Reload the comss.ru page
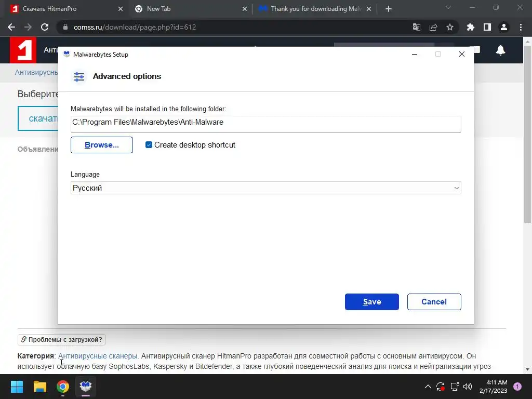532x399 pixels. 45,27
